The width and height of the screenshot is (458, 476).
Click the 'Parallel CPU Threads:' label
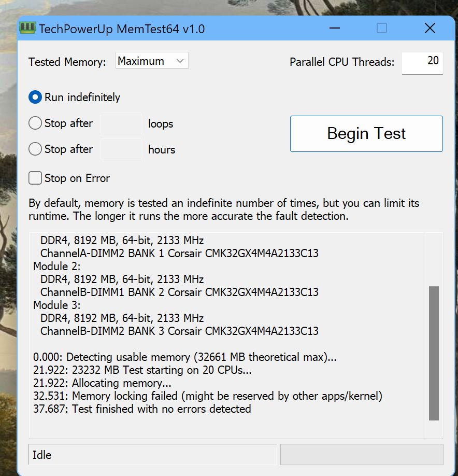[x=342, y=62]
